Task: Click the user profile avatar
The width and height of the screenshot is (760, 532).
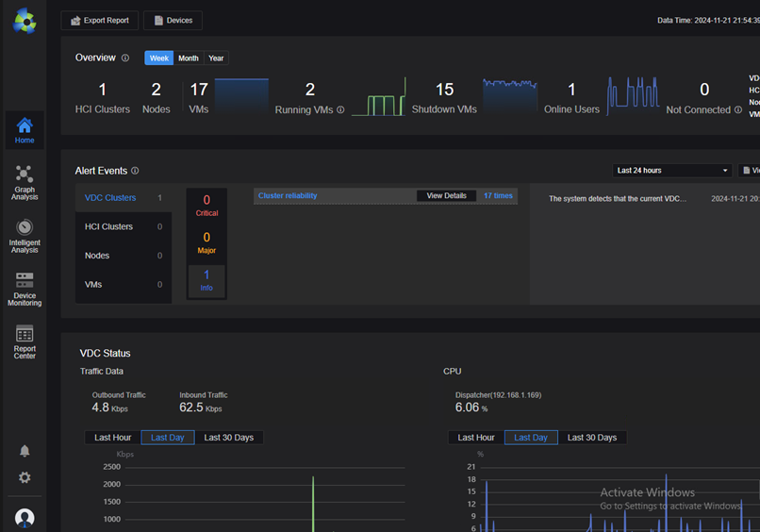Action: click(25, 517)
